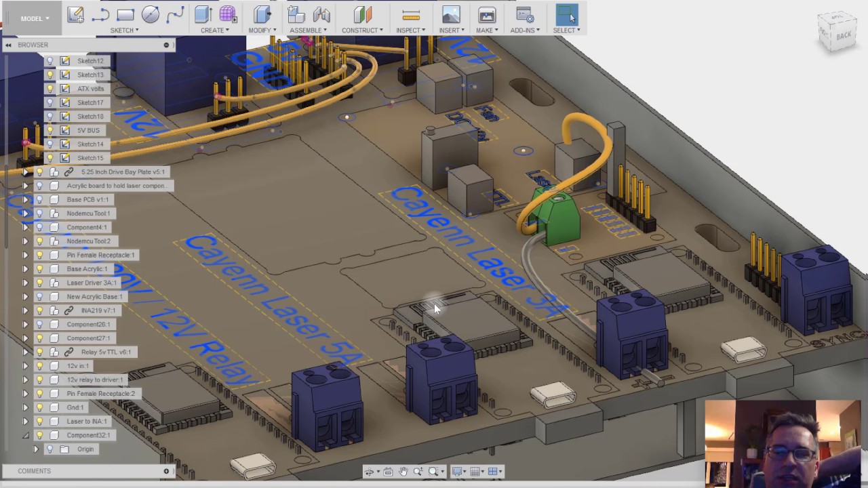The height and width of the screenshot is (488, 868).
Task: Click the BROWSER panel pin dot
Action: (166, 45)
